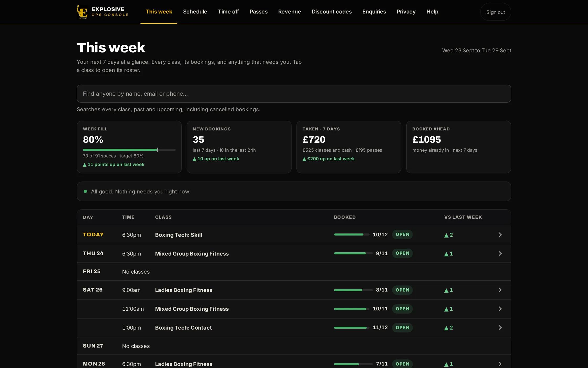
Task: Click up-arrow trend for Boxing Tech: Contact
Action: pos(448,328)
